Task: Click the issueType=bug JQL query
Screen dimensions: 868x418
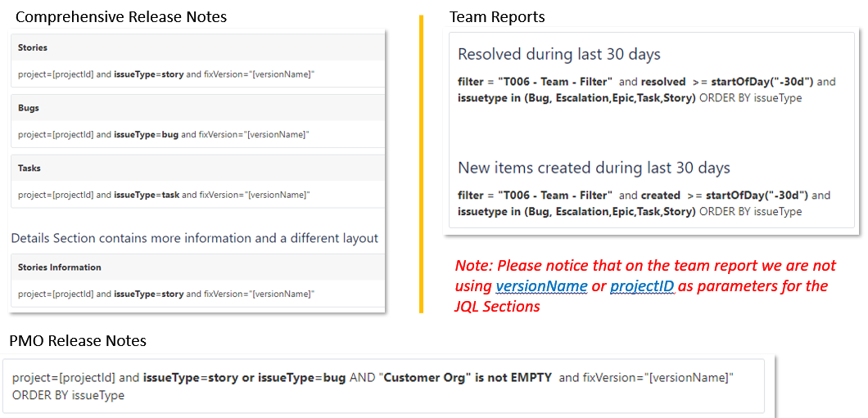Action: tap(163, 134)
